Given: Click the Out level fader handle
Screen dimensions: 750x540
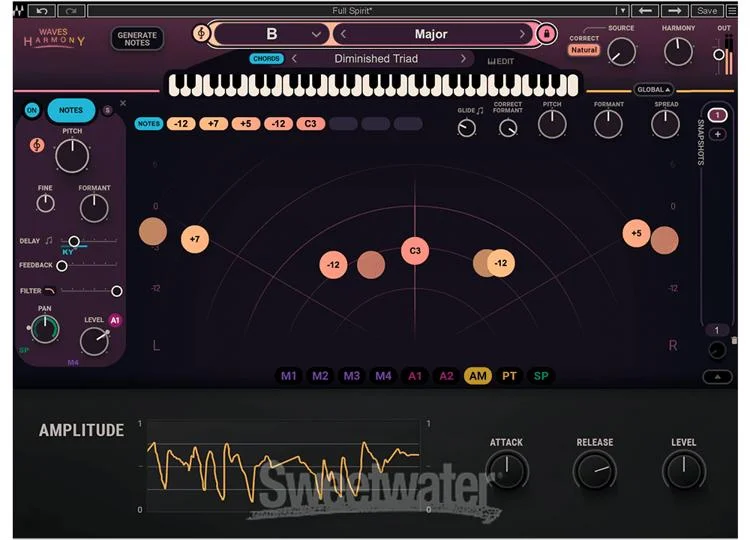Looking at the screenshot, I should coord(718,55).
